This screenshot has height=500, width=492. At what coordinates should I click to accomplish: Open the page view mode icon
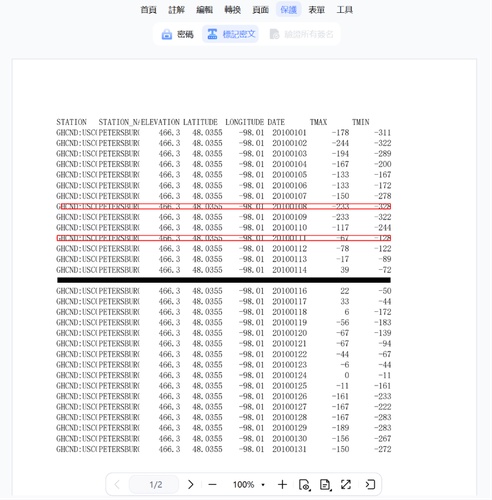click(x=305, y=485)
